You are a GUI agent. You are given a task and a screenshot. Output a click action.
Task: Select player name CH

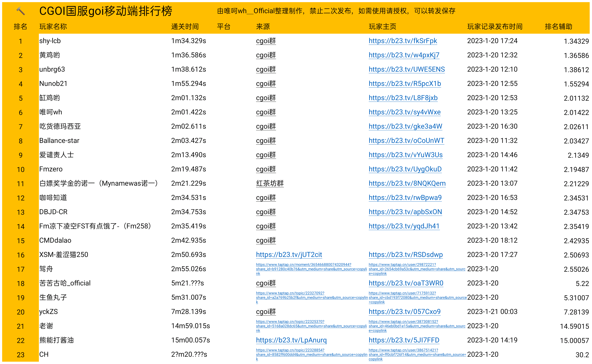point(44,354)
